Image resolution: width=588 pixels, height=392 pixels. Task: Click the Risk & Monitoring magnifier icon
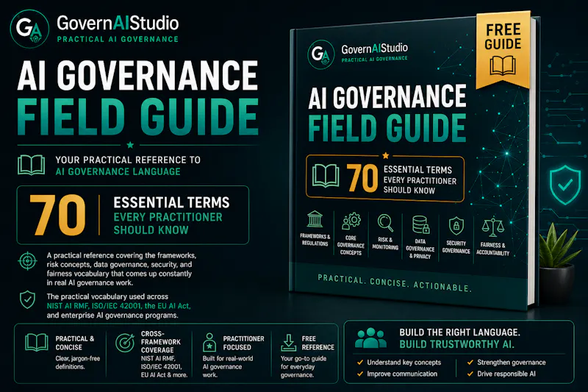[385, 223]
